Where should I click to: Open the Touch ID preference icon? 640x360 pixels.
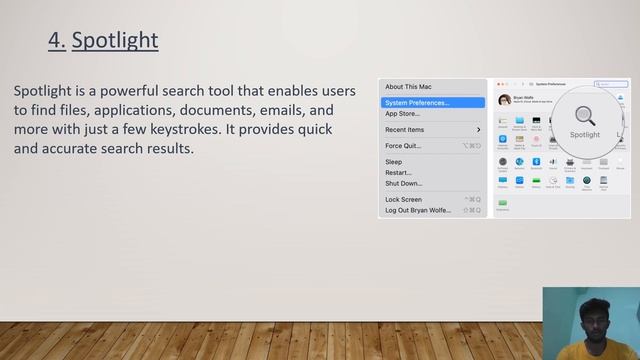[x=536, y=139]
